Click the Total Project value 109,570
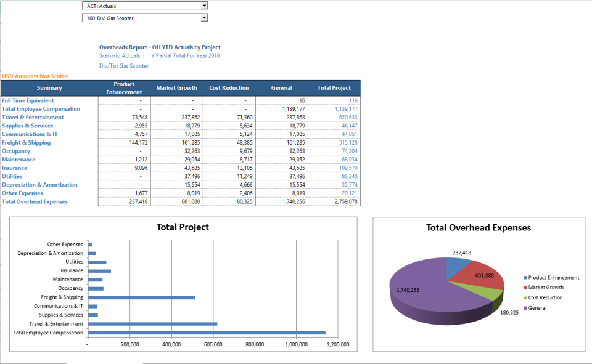 (x=348, y=168)
